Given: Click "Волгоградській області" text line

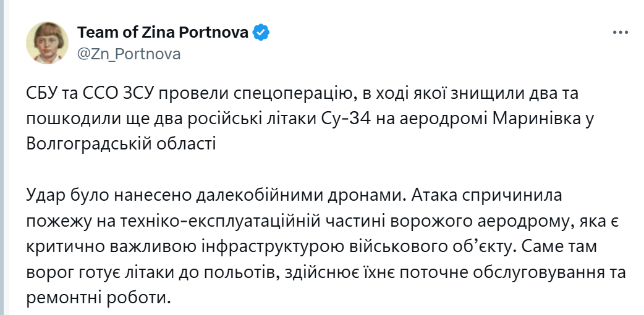Looking at the screenshot, I should [121, 145].
